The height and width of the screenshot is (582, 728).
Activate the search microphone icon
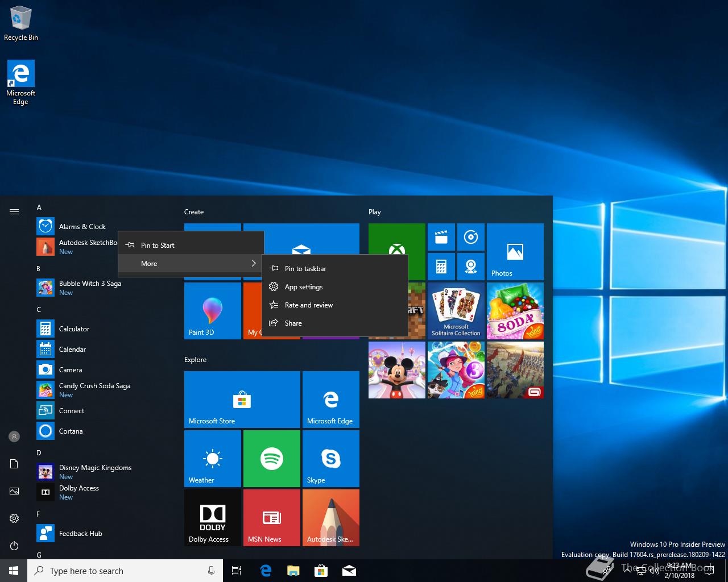pyautogui.click(x=211, y=571)
